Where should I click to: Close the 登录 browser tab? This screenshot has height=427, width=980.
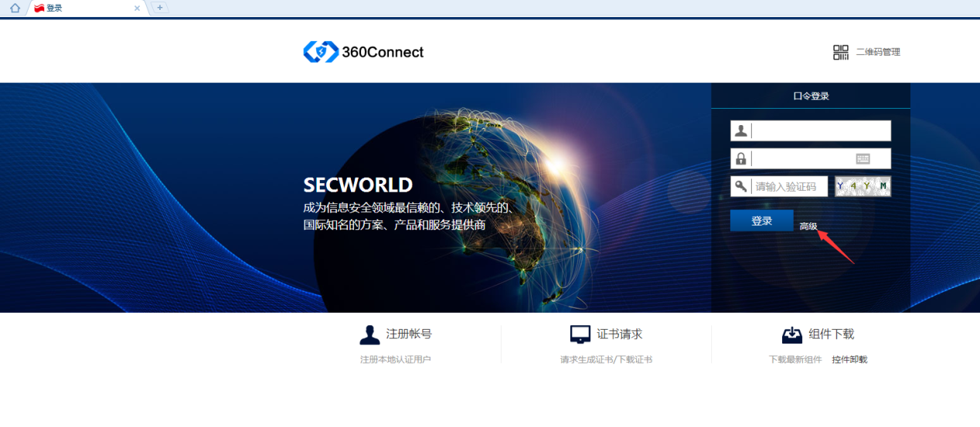pos(138,8)
